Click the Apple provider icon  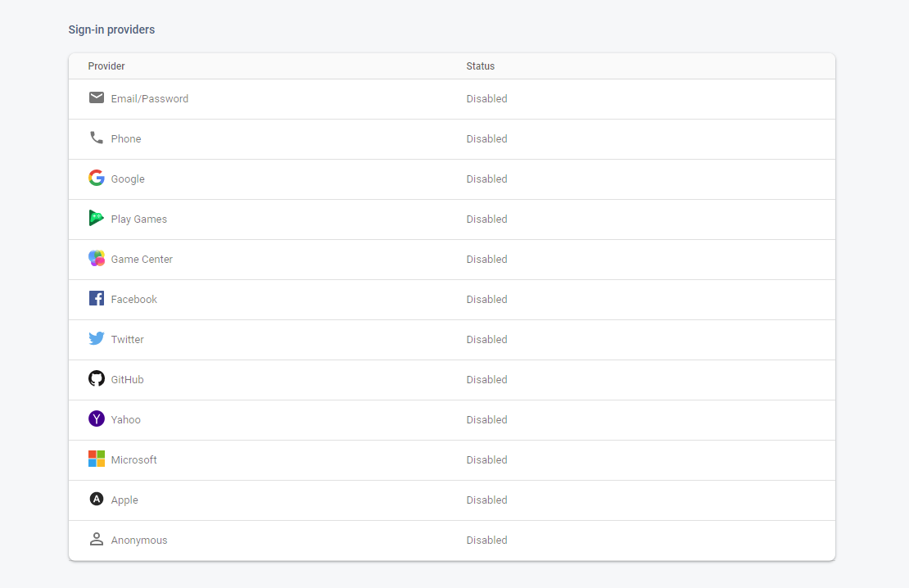pos(97,500)
